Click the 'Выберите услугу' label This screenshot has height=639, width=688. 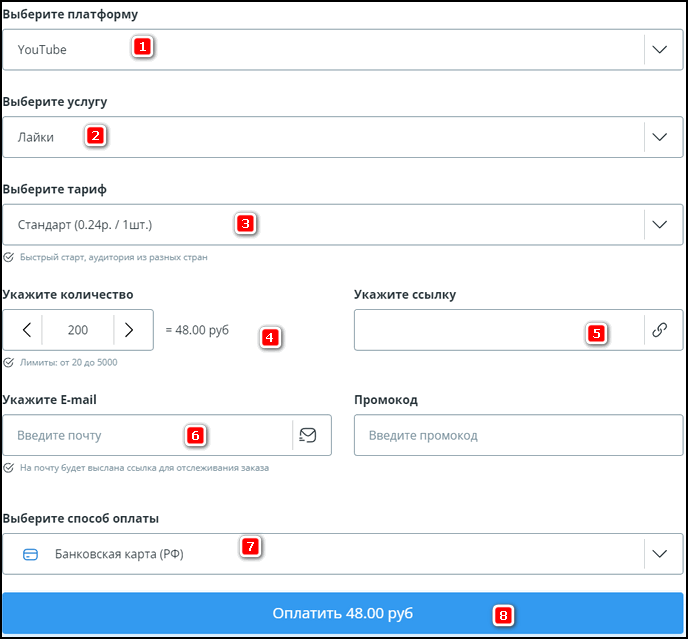click(55, 102)
